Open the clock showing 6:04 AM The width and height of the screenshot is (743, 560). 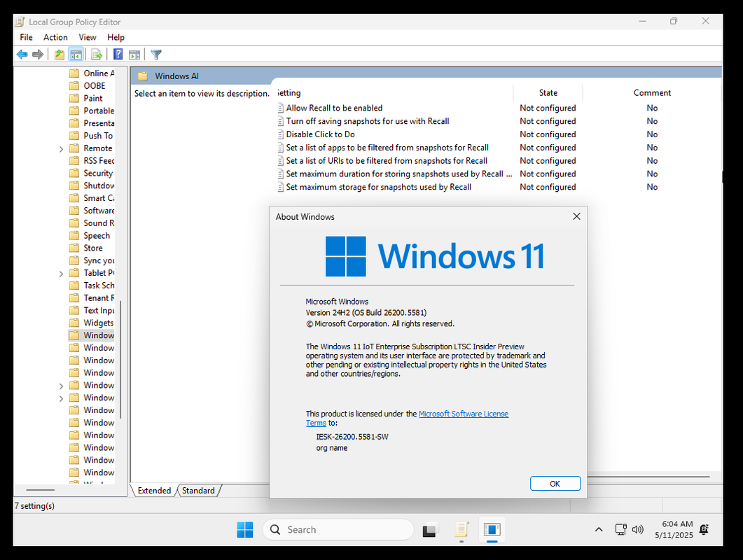coord(674,529)
